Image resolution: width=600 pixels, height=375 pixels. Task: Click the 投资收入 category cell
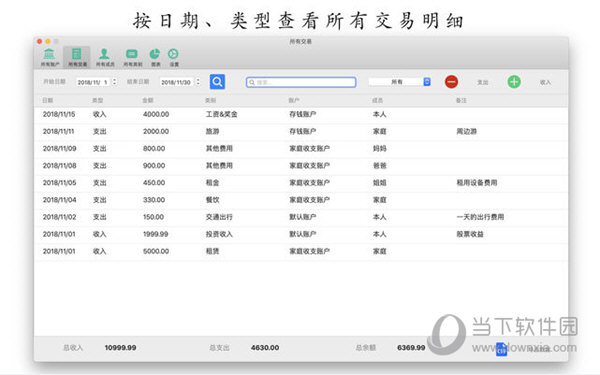tap(219, 234)
